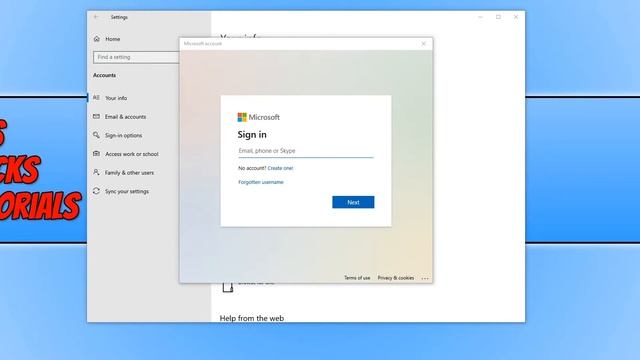Click the Sign in heading text
Screen dimensions: 640x360
pos(252,135)
